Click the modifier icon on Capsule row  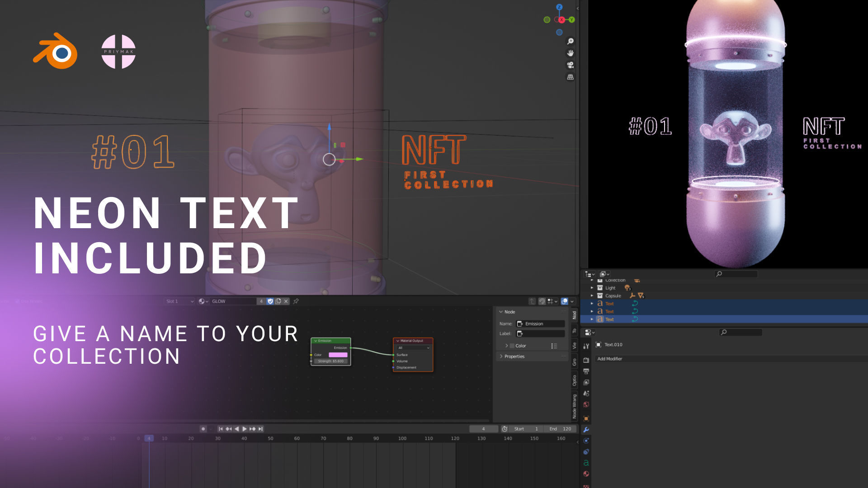tap(641, 296)
